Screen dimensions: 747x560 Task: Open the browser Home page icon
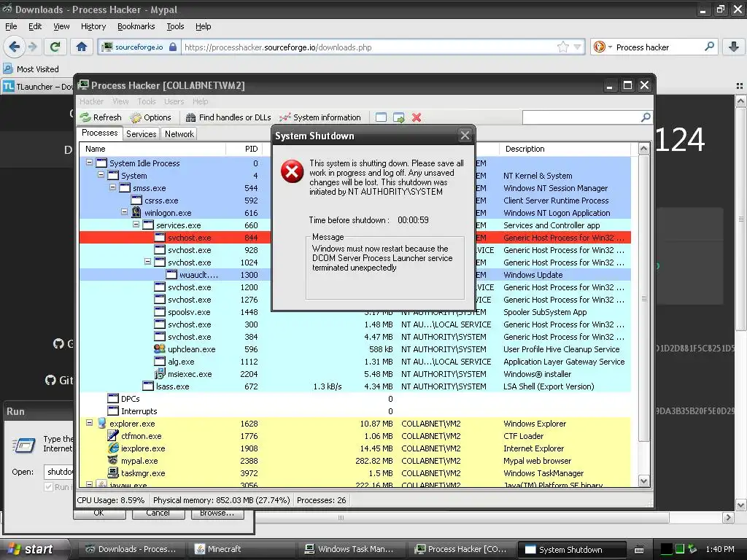click(82, 47)
